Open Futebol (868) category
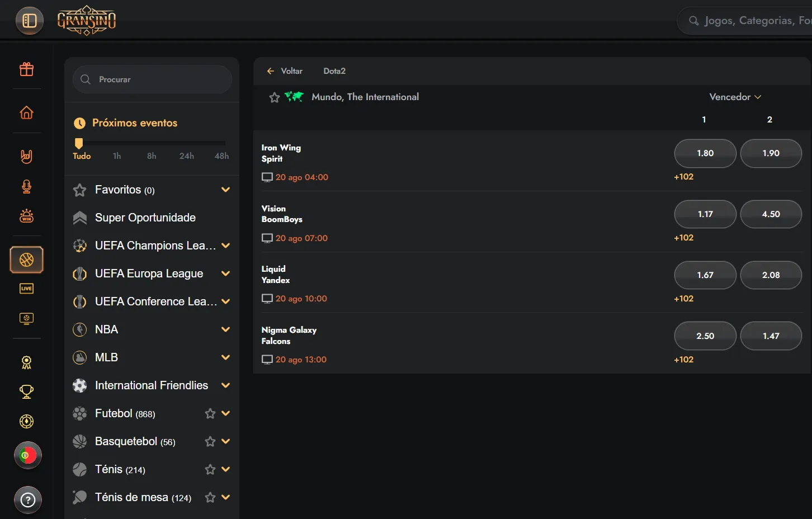Image resolution: width=812 pixels, height=519 pixels. [125, 413]
